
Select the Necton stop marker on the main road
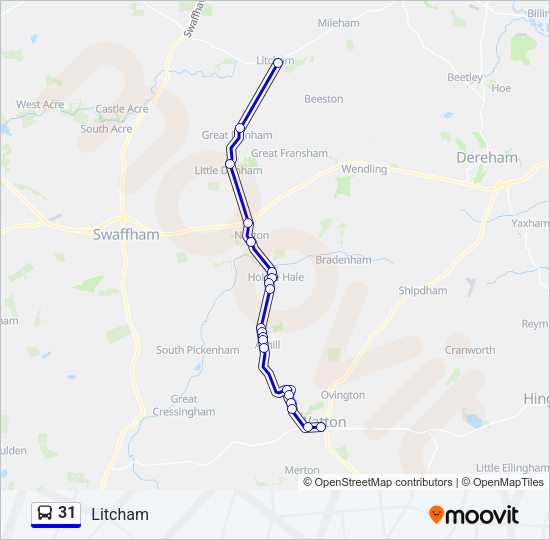pos(248,223)
